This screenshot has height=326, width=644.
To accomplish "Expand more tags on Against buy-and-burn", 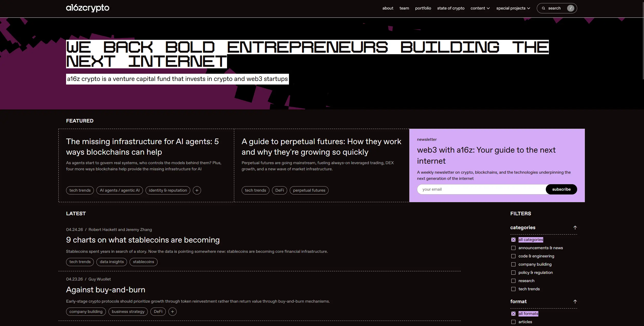I will tap(173, 312).
